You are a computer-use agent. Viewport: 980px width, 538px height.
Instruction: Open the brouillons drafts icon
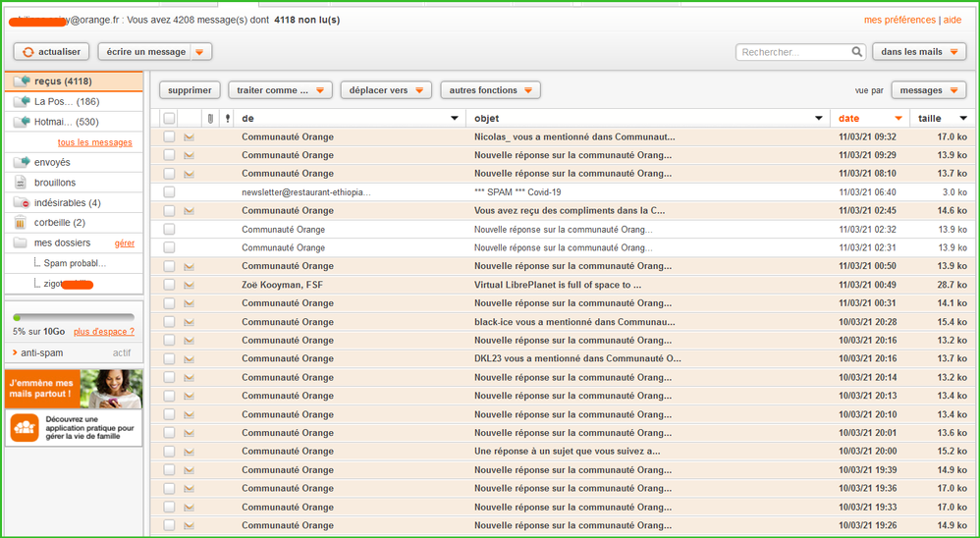coord(22,183)
